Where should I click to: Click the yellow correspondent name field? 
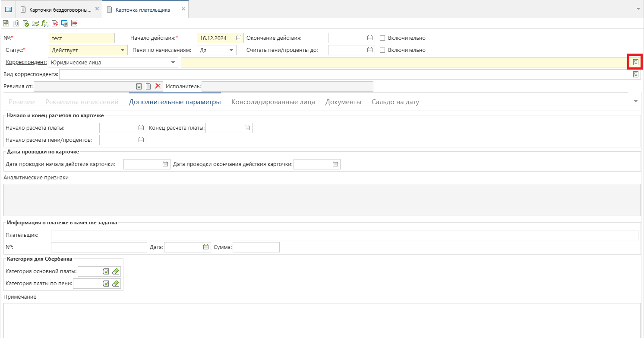(x=405, y=62)
